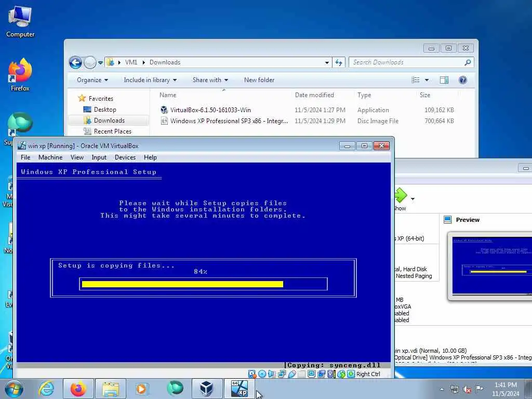
Task: Click the Preview thumbnail in VirtualBox Manager
Action: coord(491,266)
